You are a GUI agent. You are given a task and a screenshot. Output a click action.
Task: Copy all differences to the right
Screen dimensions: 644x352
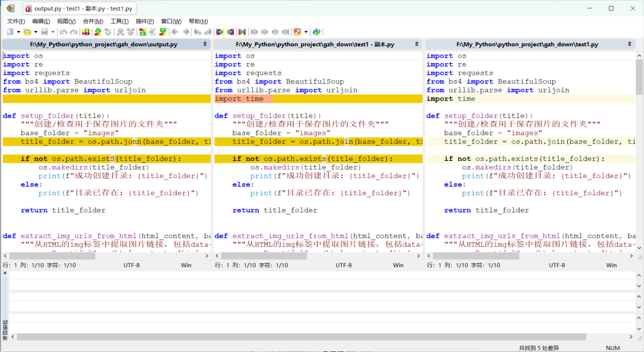[x=219, y=32]
